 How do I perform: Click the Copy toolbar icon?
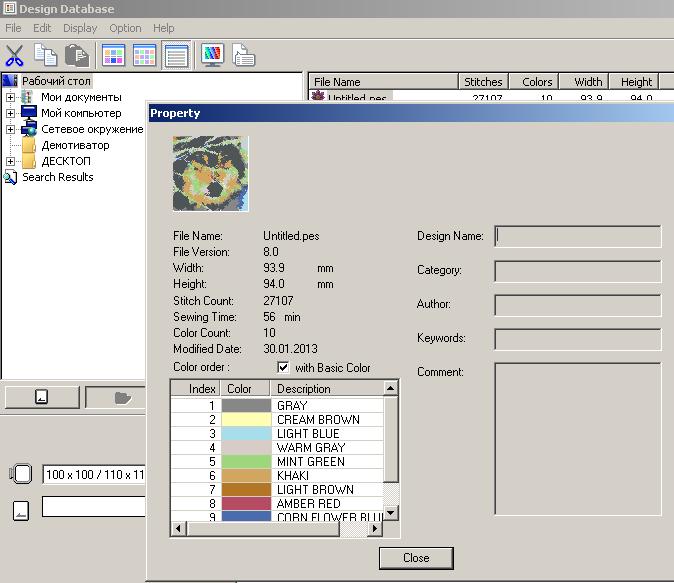[x=45, y=55]
